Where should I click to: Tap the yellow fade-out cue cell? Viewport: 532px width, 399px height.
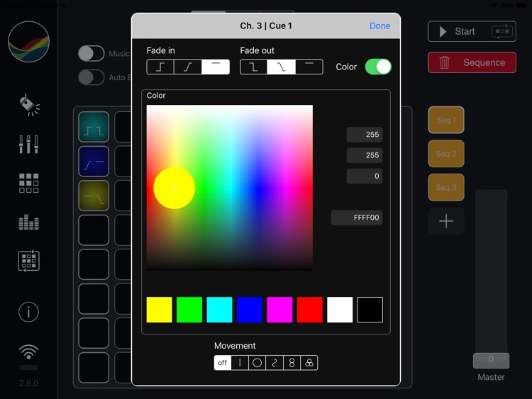point(94,196)
